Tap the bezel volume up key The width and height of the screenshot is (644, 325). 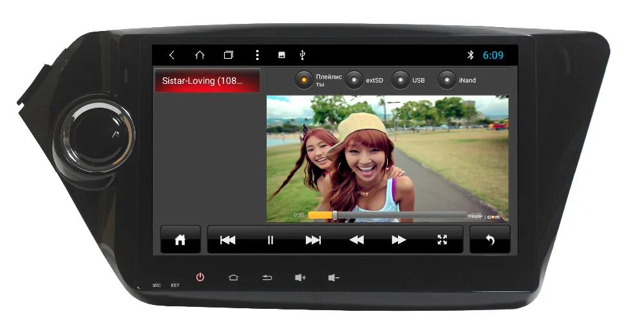click(x=300, y=278)
